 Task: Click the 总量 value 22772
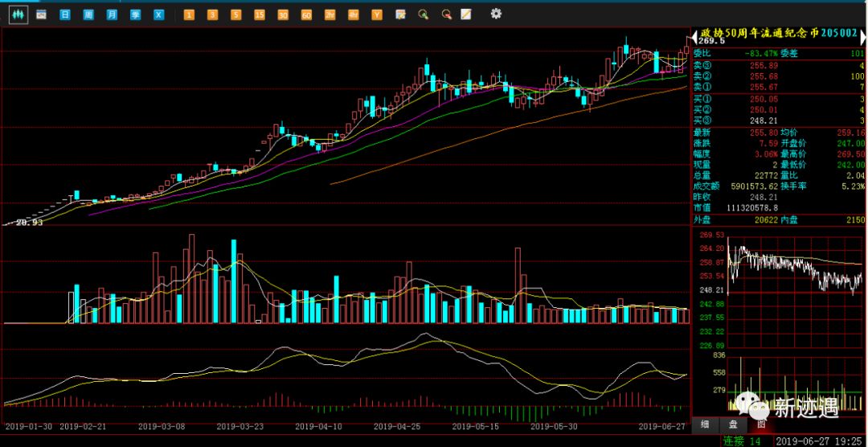pos(768,175)
